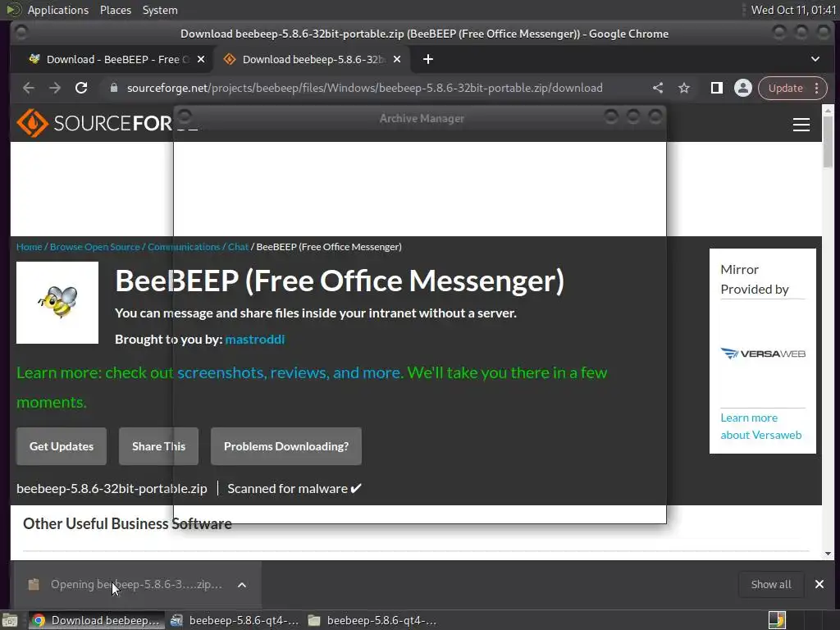Open Browse Open Source breadcrumb
Viewport: 840px width, 630px height.
click(95, 247)
